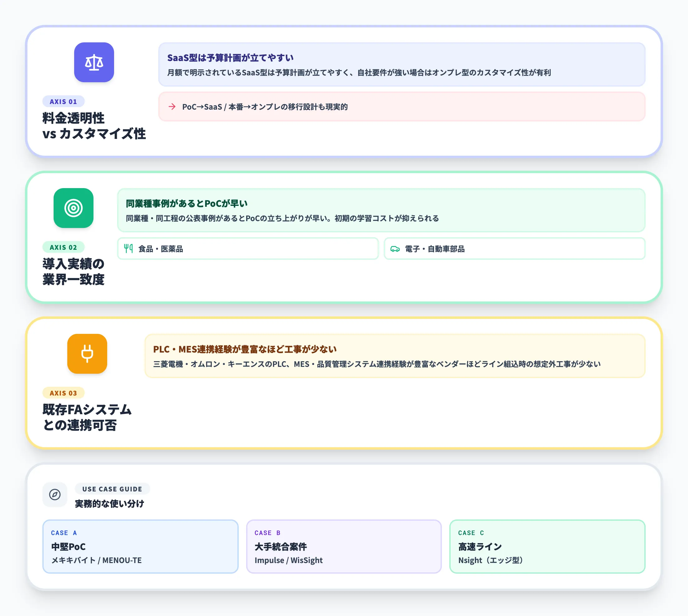Select the AXIS 02 badge
Screen dimensions: 688x616
(63, 247)
